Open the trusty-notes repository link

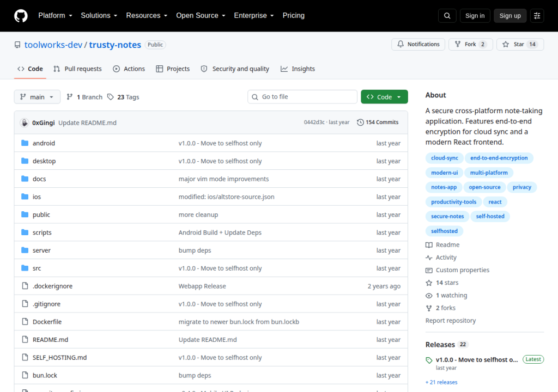[x=115, y=45]
